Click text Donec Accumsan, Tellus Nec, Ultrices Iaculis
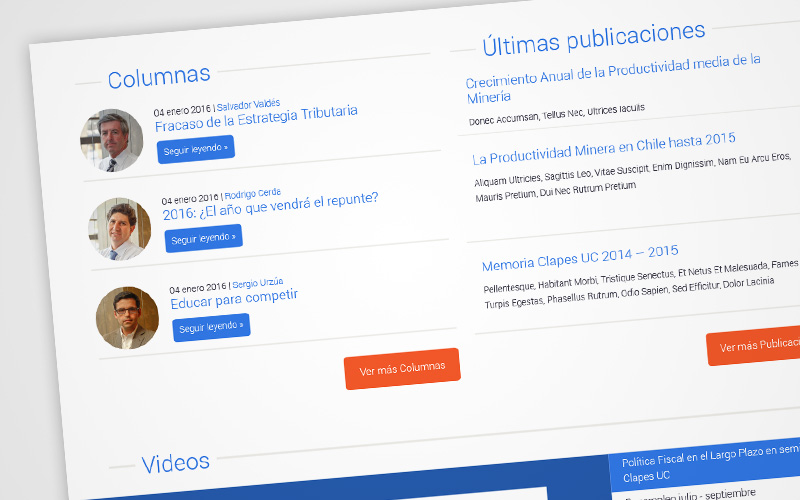This screenshot has width=800, height=500. click(557, 115)
